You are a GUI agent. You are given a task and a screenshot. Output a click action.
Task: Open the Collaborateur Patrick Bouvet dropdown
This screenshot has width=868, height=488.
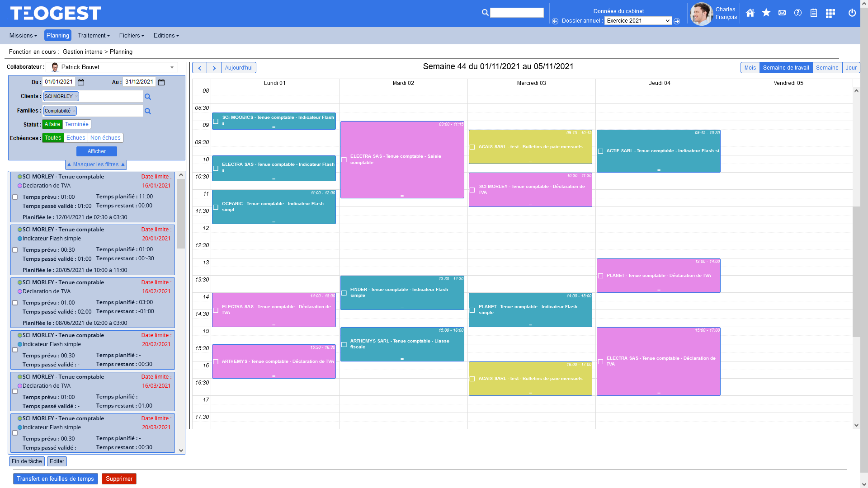(172, 67)
